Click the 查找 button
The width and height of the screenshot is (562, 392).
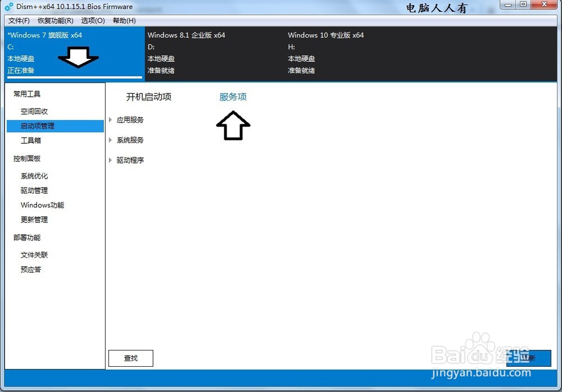(131, 358)
